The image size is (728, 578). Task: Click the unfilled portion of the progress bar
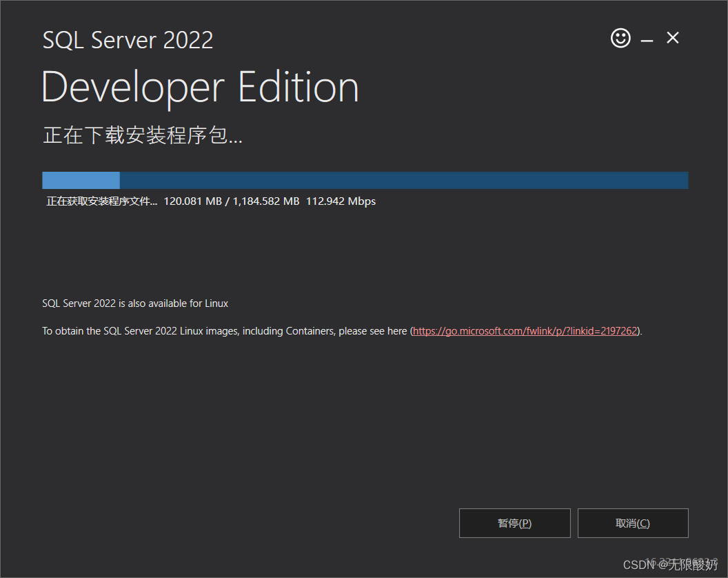[403, 181]
